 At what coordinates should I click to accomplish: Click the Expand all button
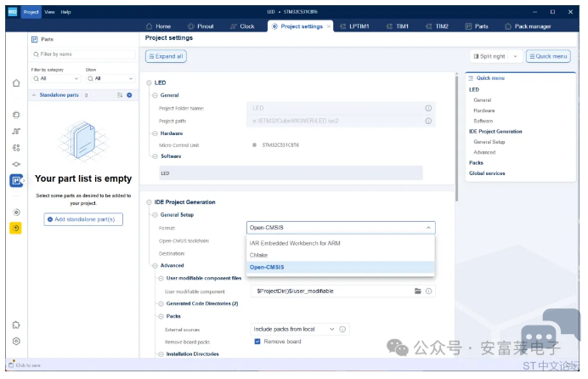[x=166, y=56]
